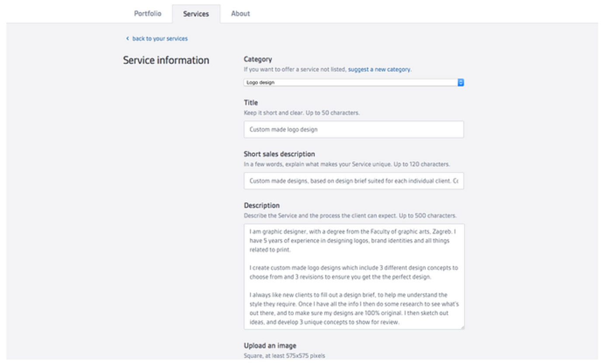The image size is (604, 364).
Task: Open the Portfolio tab
Action: point(147,14)
